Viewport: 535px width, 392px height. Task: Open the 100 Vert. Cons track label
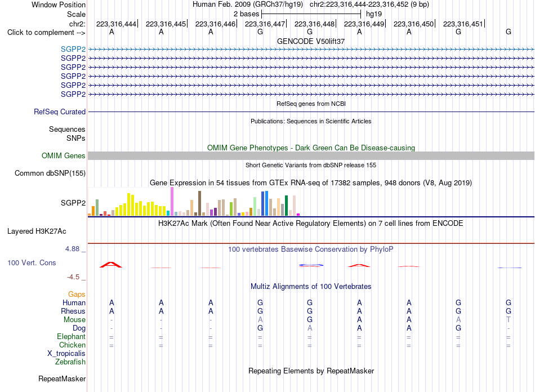[x=32, y=262]
